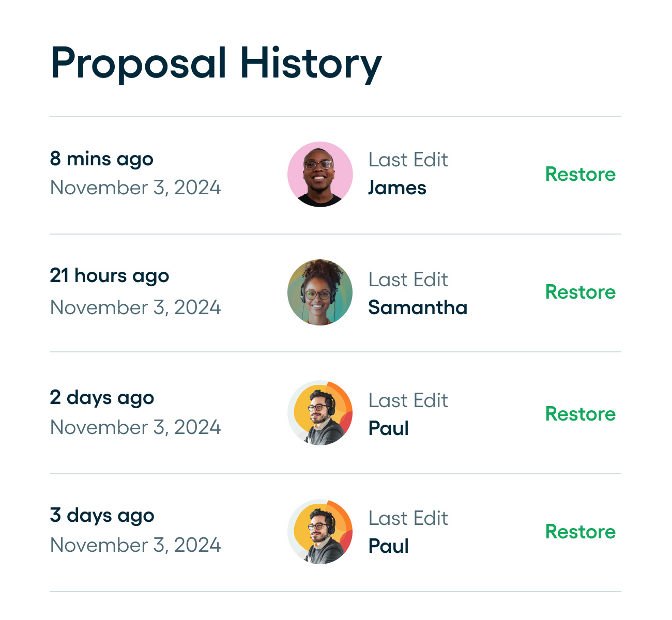Click the Last Edit label next to James
The image size is (672, 620).
click(x=408, y=160)
